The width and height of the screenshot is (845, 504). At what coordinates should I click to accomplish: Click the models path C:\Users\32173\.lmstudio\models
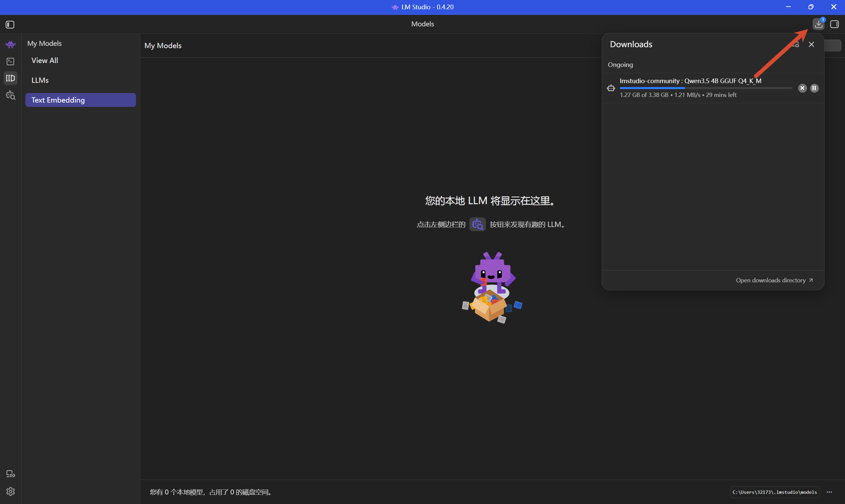(x=775, y=492)
